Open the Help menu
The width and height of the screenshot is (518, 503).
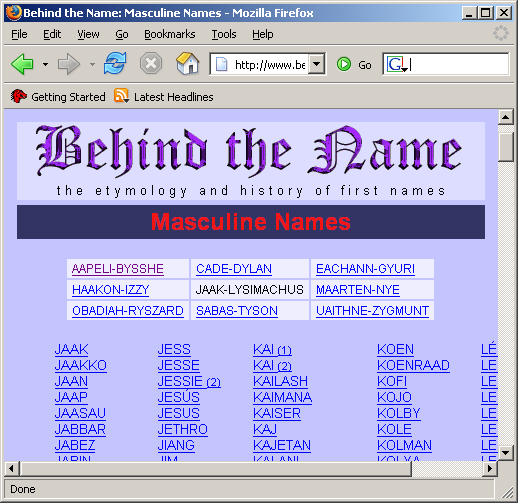click(x=263, y=34)
